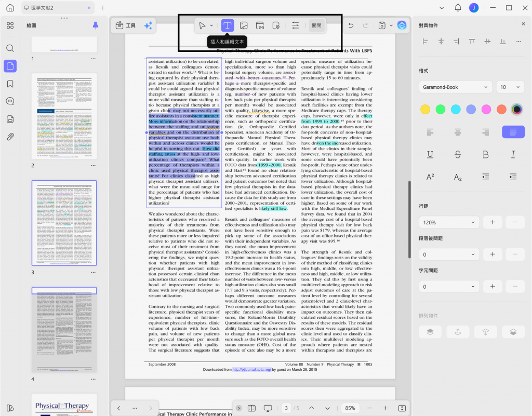Activate insert and edit text tool
The image size is (532, 416).
coord(228,25)
